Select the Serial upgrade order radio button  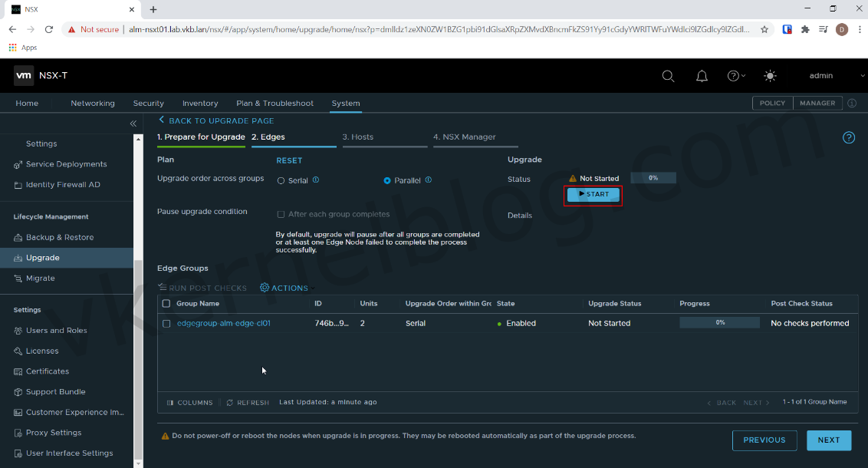pyautogui.click(x=281, y=180)
